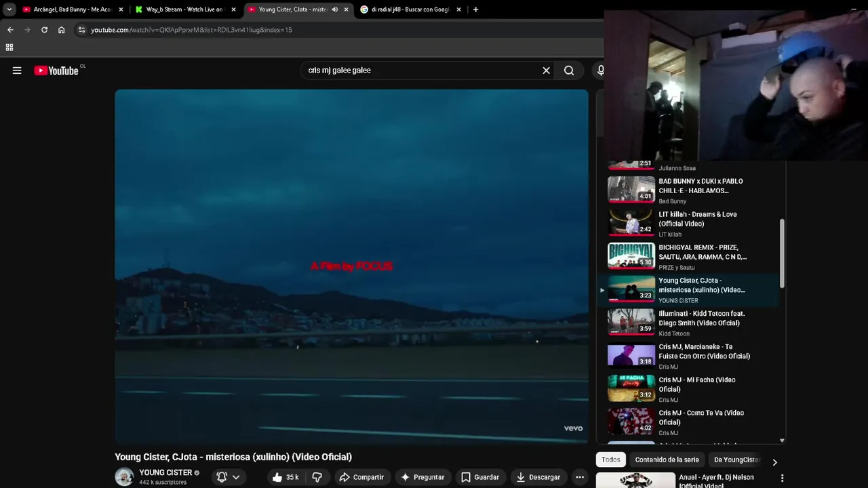Open the tab search dropdown
The image size is (868, 488).
(x=9, y=9)
